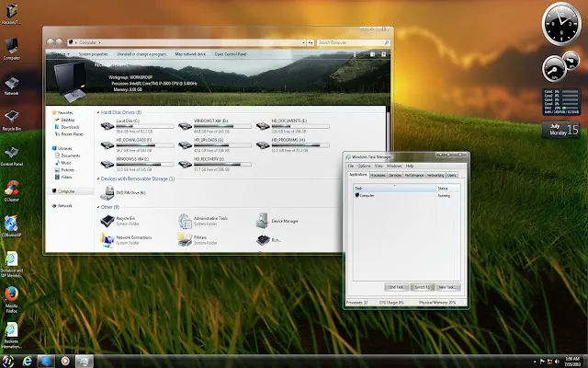Viewport: 588px width, 368px height.
Task: Click the Task column header
Action: click(x=394, y=188)
